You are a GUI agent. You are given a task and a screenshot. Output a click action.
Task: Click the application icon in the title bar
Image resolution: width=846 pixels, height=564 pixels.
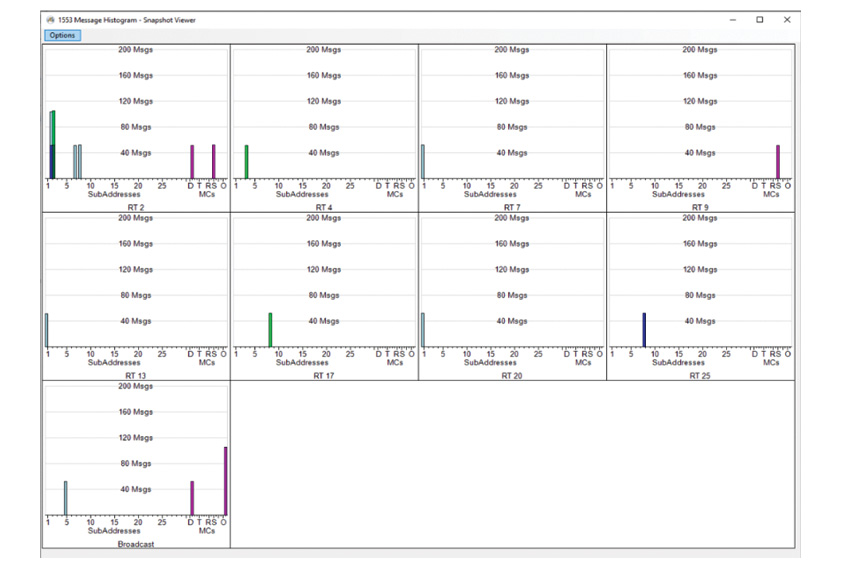tap(51, 19)
